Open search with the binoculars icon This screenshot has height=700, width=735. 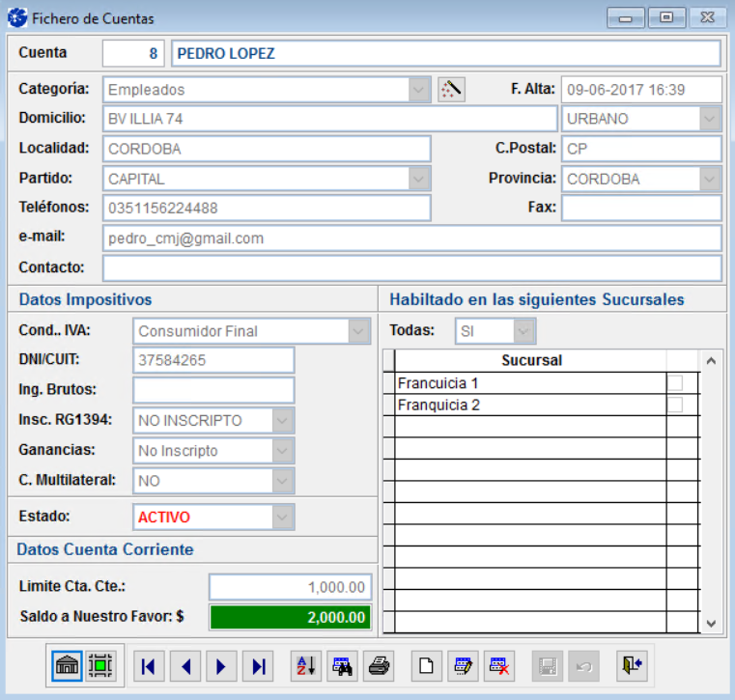pyautogui.click(x=342, y=666)
